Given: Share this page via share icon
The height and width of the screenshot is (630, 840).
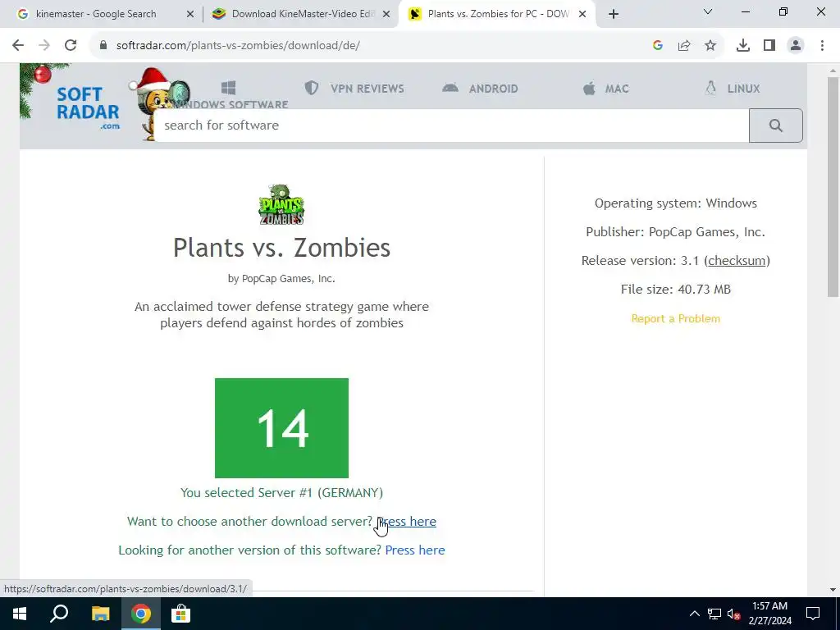Looking at the screenshot, I should 684,46.
